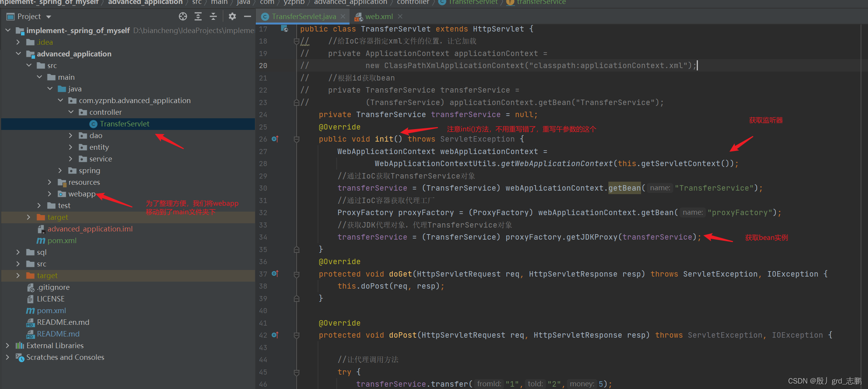This screenshot has width=868, height=389.
Task: Fold the doPost method at line 42
Action: [x=297, y=335]
